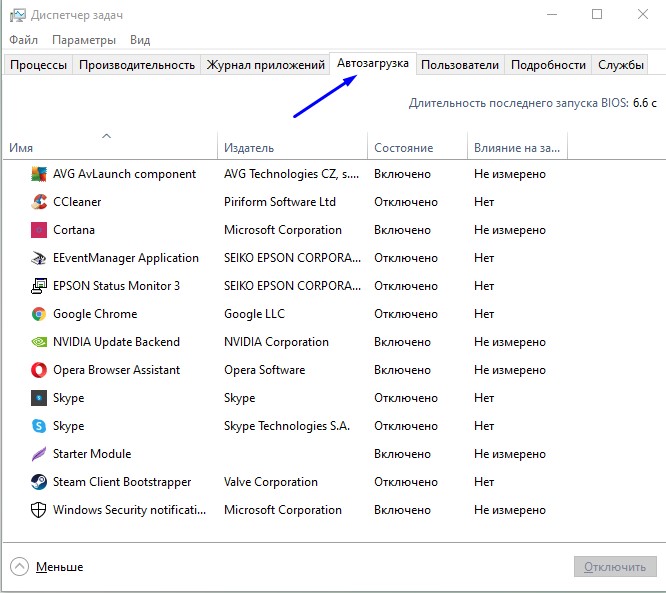The width and height of the screenshot is (666, 593).
Task: Click the Google LLC publisher cell
Action: click(254, 314)
